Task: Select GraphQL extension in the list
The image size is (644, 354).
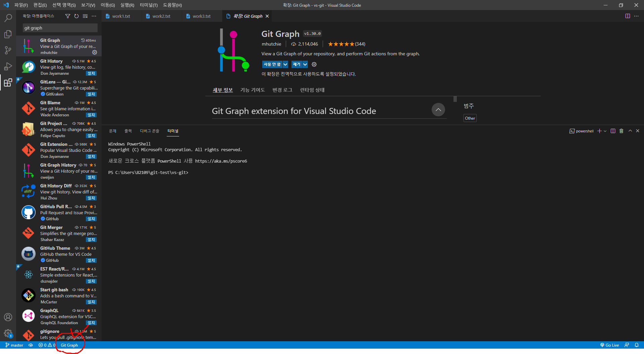Action: (59, 316)
